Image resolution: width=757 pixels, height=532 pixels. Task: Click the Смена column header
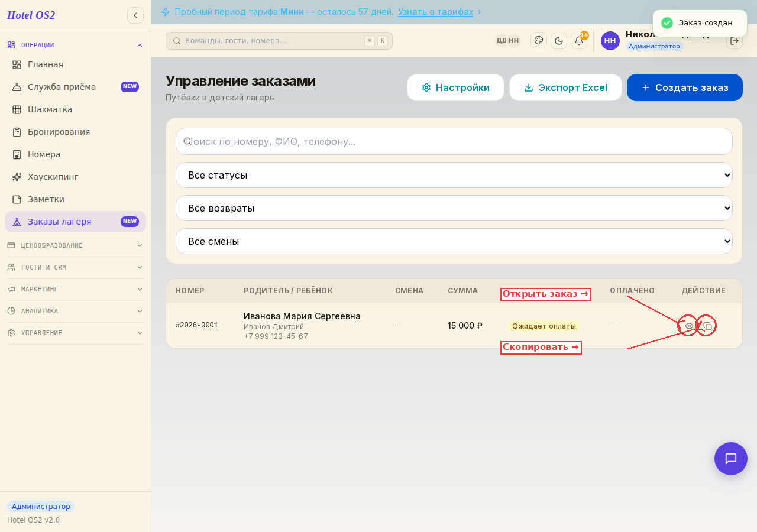click(x=409, y=291)
